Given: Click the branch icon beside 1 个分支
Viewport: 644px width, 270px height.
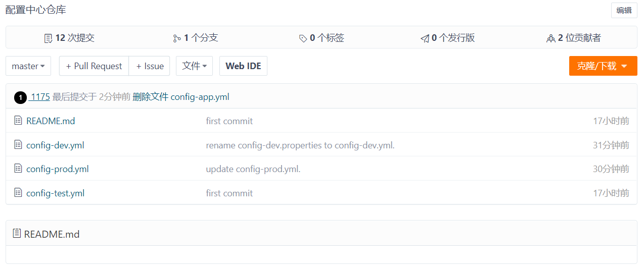Looking at the screenshot, I should click(176, 38).
